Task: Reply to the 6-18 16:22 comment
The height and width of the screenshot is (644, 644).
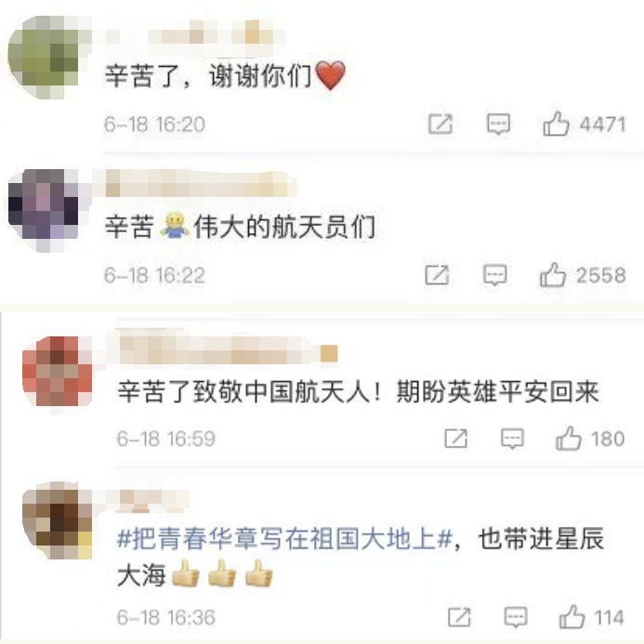Action: tap(495, 275)
